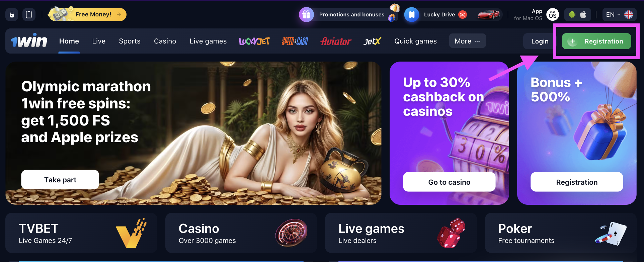The width and height of the screenshot is (644, 262).
Task: Click the Login button
Action: pyautogui.click(x=540, y=41)
